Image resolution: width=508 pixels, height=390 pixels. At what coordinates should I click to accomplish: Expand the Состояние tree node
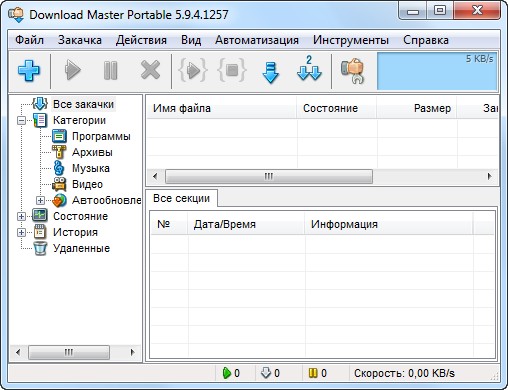point(21,216)
